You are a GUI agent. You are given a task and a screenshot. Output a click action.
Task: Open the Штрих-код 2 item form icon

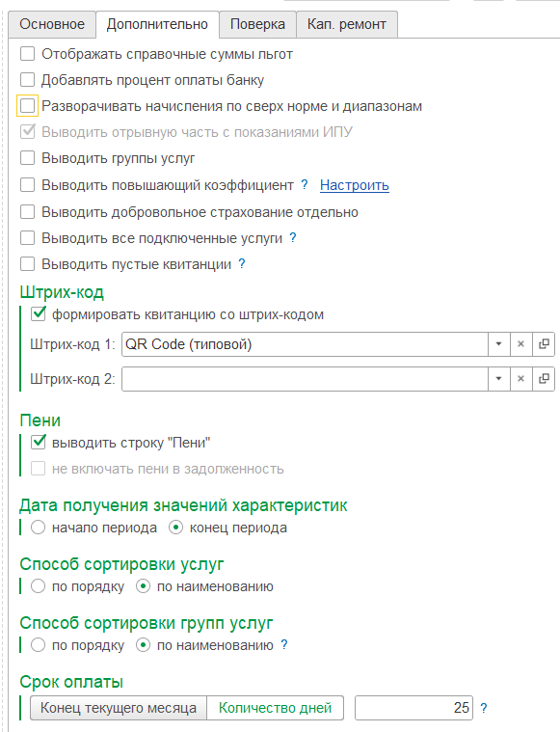544,379
